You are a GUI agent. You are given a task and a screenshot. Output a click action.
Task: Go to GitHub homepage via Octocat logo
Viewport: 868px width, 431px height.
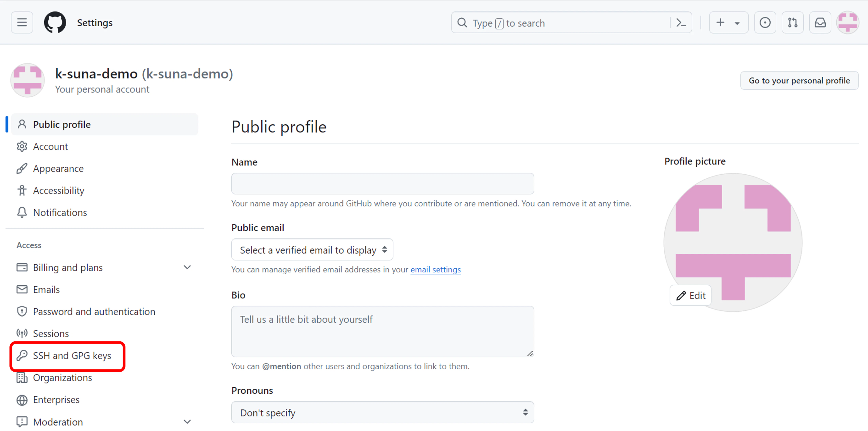[55, 22]
